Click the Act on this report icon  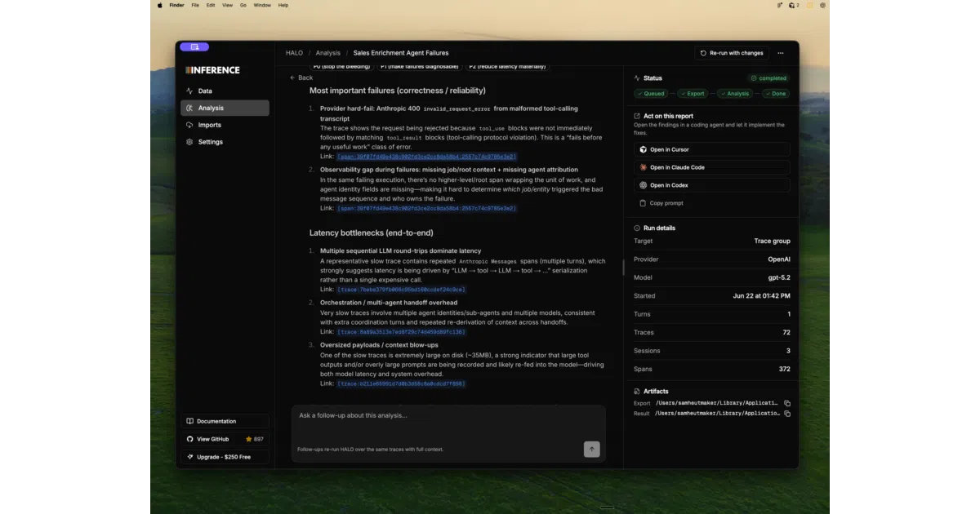(638, 116)
